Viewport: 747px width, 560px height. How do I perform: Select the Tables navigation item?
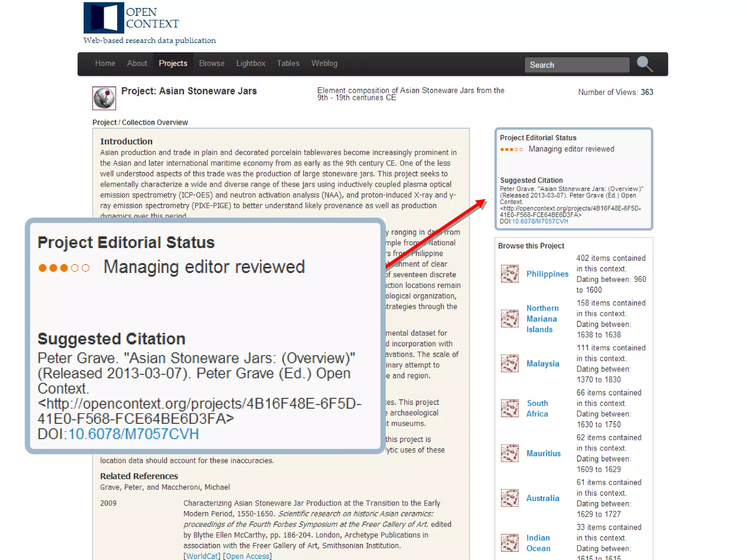(288, 63)
